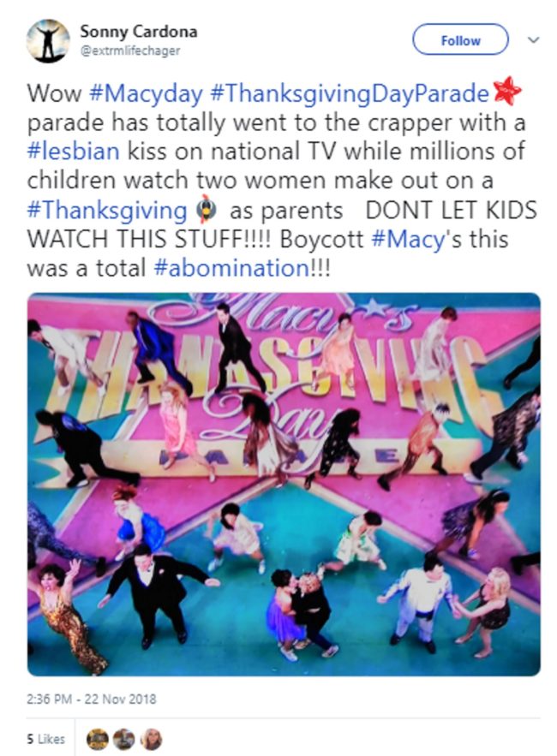Open the #Thanksgiving hashtag link

(107, 211)
